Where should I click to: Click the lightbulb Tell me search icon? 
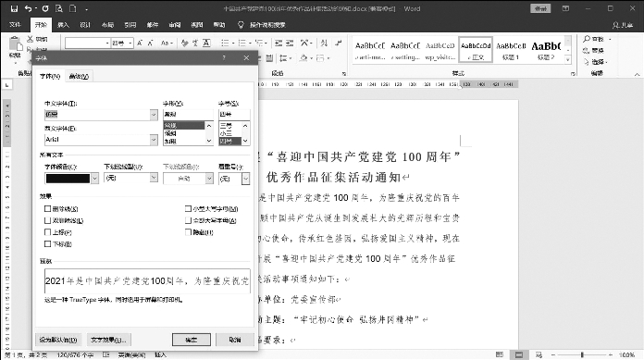pyautogui.click(x=241, y=25)
